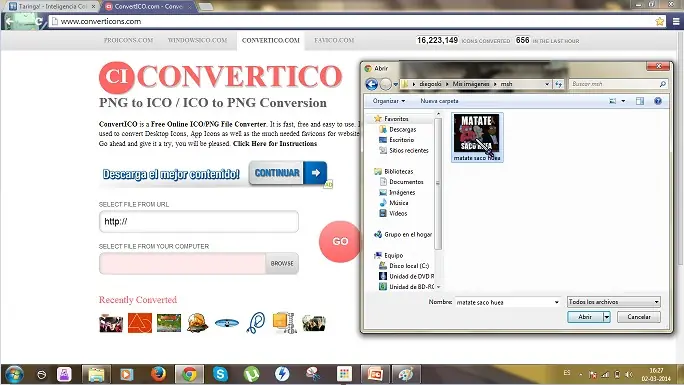Click the sidebar scrollbar in dialog
The height and width of the screenshot is (385, 684).
(438, 183)
